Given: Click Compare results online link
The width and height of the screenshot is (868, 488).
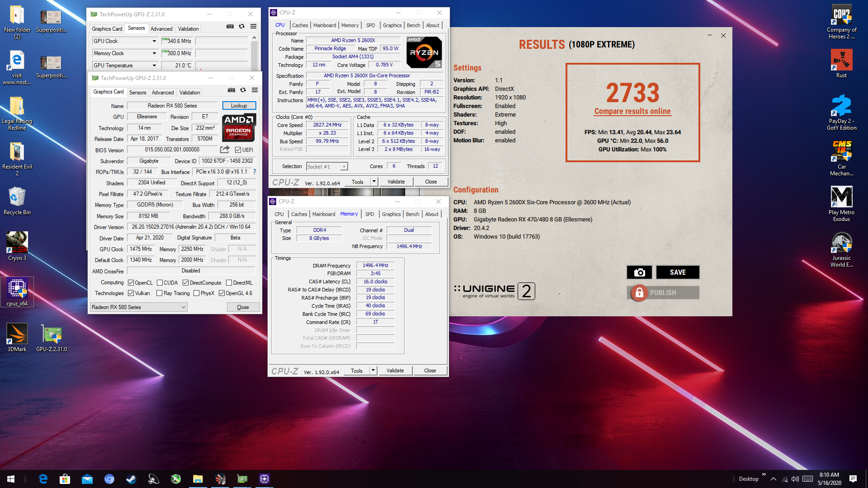Looking at the screenshot, I should point(632,111).
